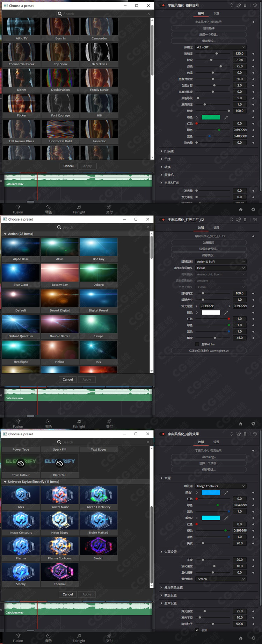
Task: Delete the 宇宙风格化_电流效果 effect with trash icon
Action: pyautogui.click(x=245, y=434)
